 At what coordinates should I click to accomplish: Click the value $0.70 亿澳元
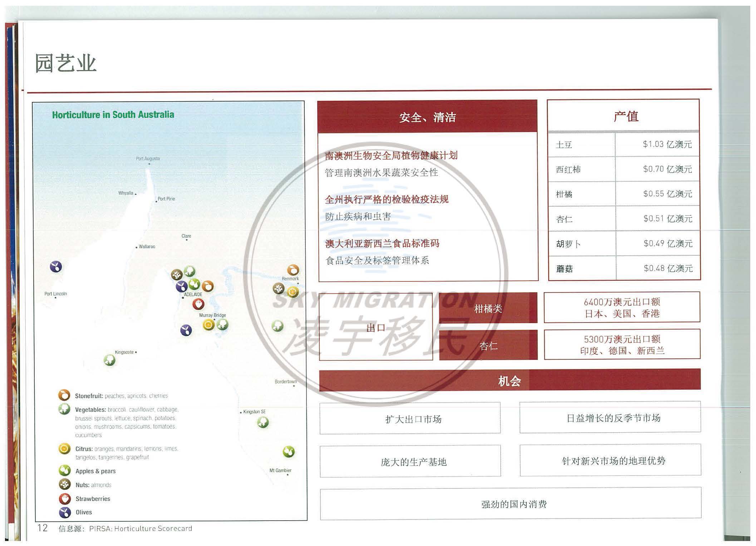coord(667,169)
